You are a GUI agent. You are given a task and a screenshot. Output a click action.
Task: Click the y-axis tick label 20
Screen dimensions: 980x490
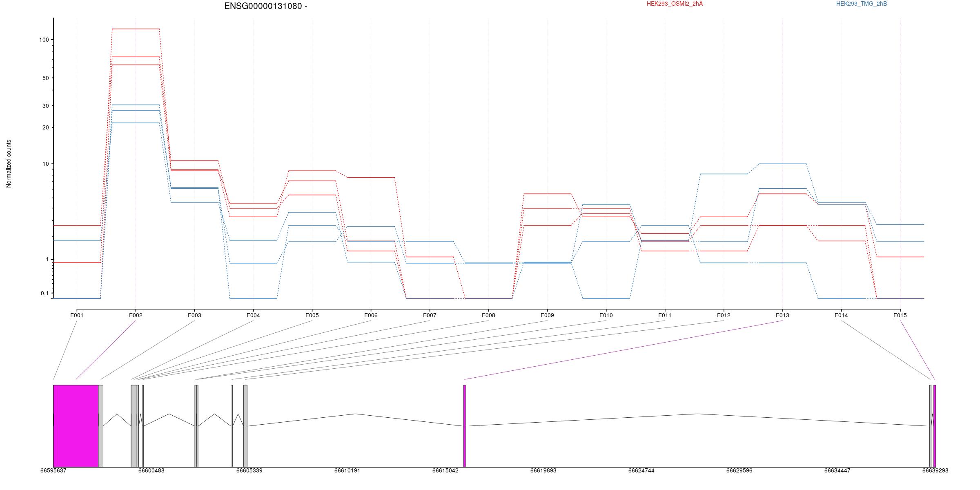[45, 127]
